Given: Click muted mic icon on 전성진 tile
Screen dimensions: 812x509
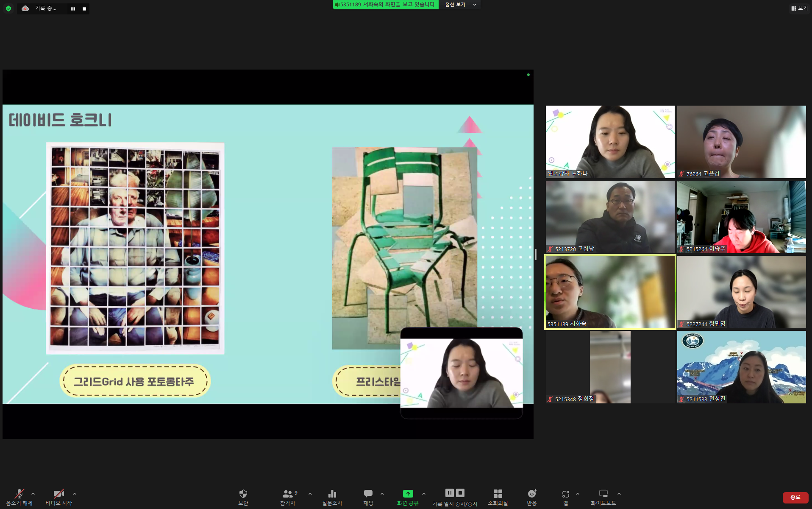Looking at the screenshot, I should click(x=681, y=399).
